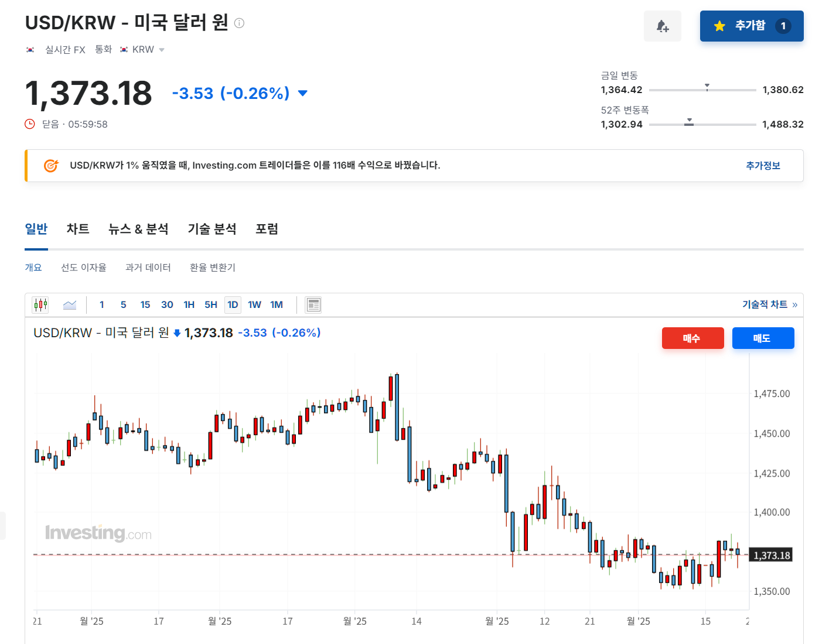This screenshot has height=644, width=829.
Task: Click the 1,373.18 price label on chart
Action: (770, 555)
